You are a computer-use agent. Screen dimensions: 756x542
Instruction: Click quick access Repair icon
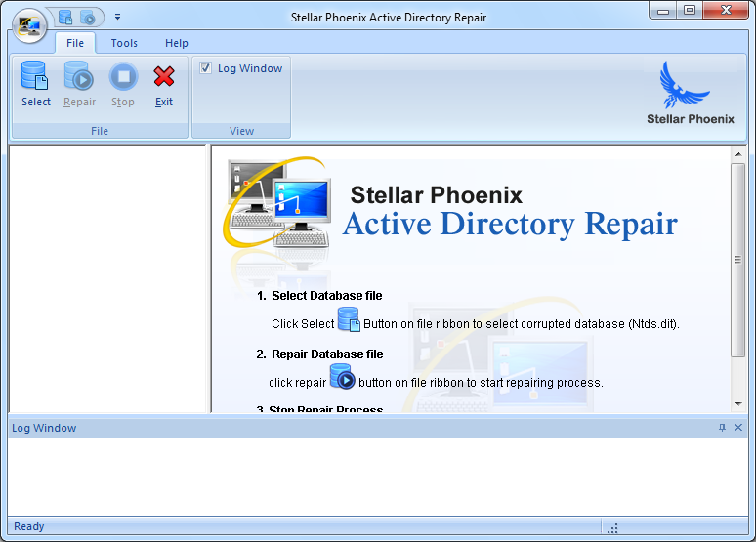pos(88,18)
